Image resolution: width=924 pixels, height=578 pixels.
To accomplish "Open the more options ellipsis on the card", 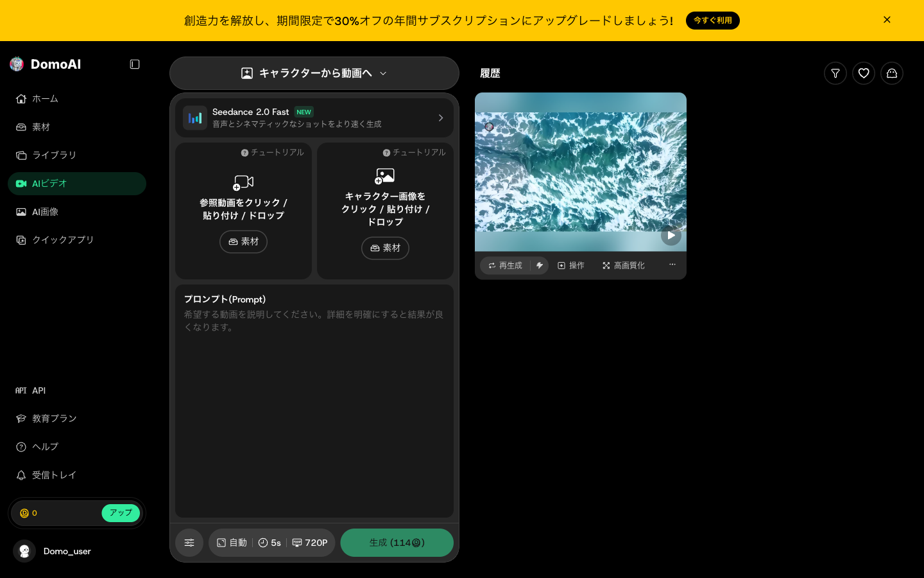I will pyautogui.click(x=672, y=265).
